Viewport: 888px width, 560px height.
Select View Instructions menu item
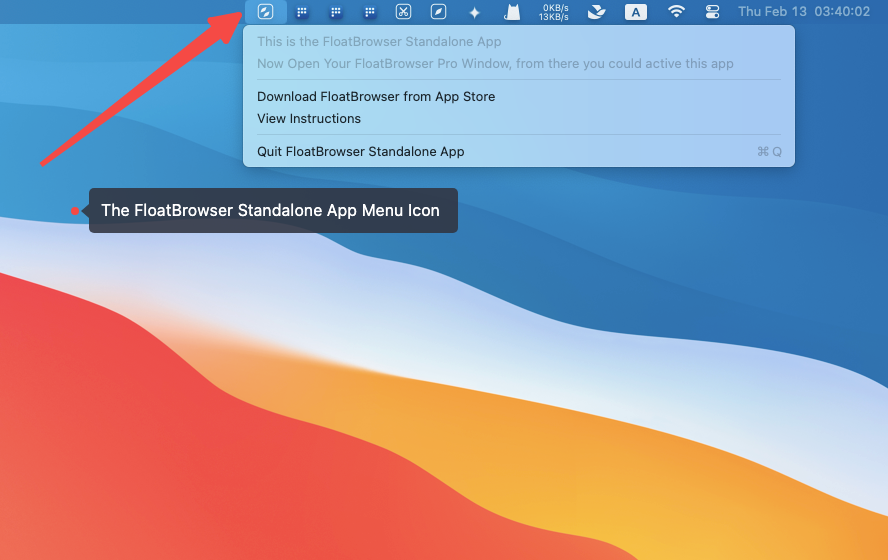(x=519, y=118)
